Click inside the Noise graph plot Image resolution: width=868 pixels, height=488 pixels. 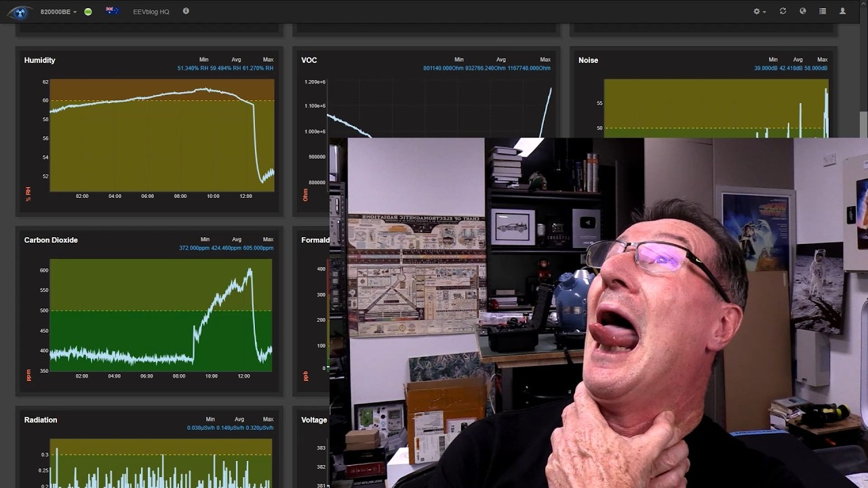click(x=716, y=108)
